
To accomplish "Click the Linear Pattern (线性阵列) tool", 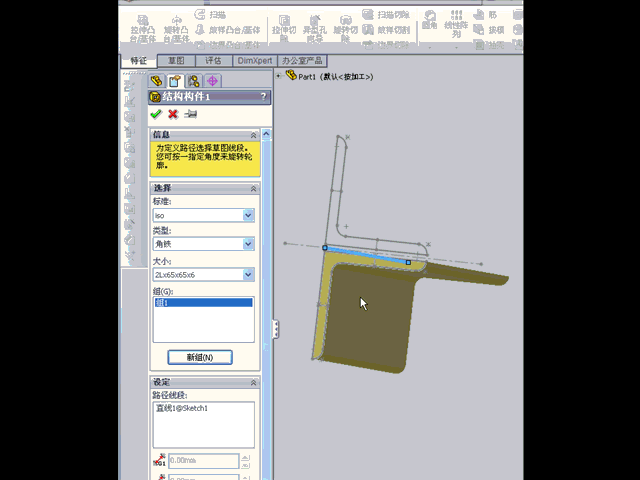I will coord(456,24).
